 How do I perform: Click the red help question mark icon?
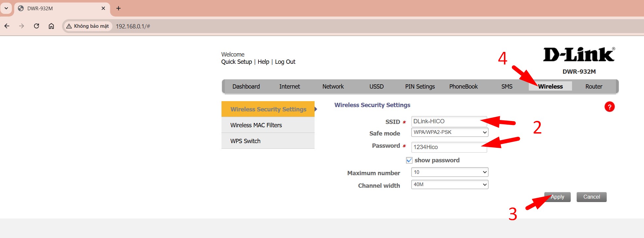click(x=609, y=107)
